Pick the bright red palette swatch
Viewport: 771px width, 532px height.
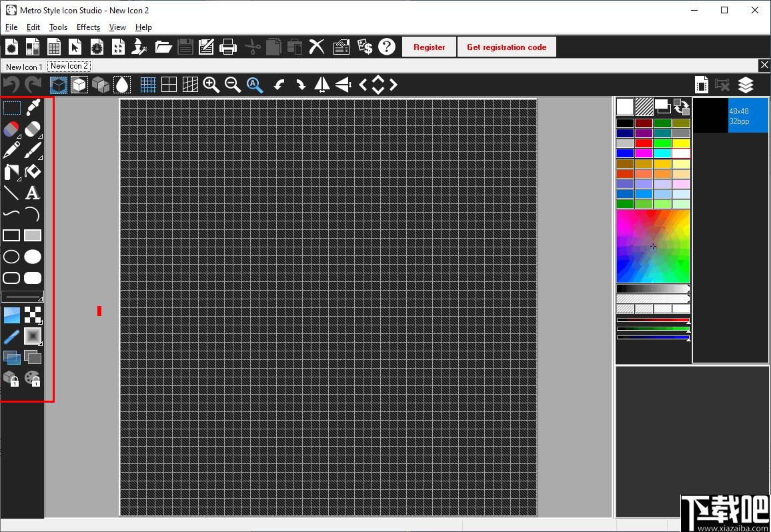644,143
